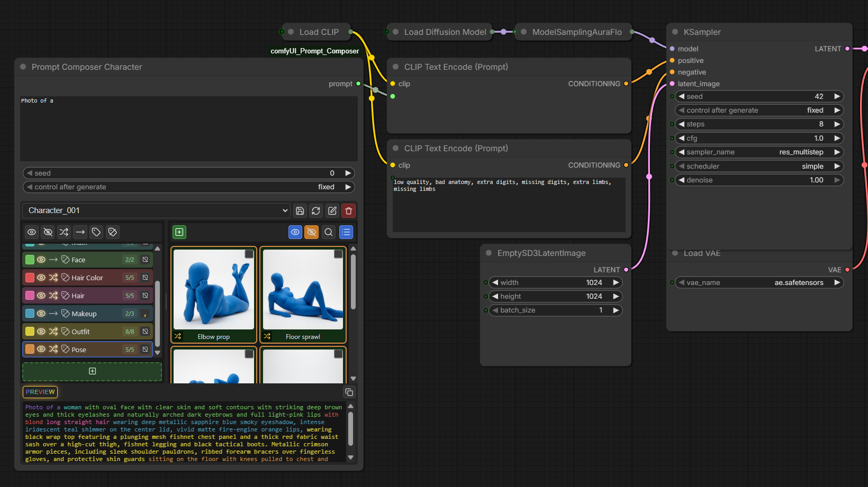Click the refresh preset icon
868x487 pixels.
[x=316, y=211]
